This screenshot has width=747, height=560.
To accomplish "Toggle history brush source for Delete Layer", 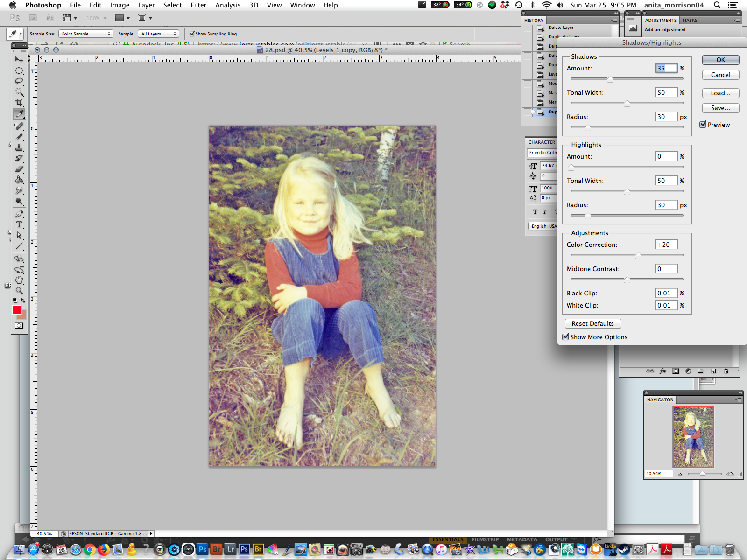I will click(x=528, y=28).
